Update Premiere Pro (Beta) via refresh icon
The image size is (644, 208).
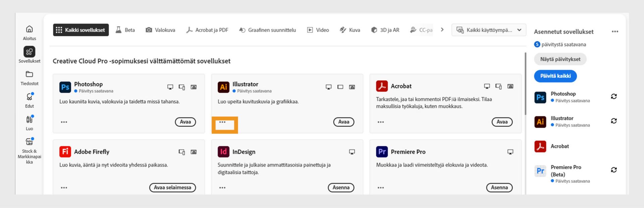pos(614,170)
